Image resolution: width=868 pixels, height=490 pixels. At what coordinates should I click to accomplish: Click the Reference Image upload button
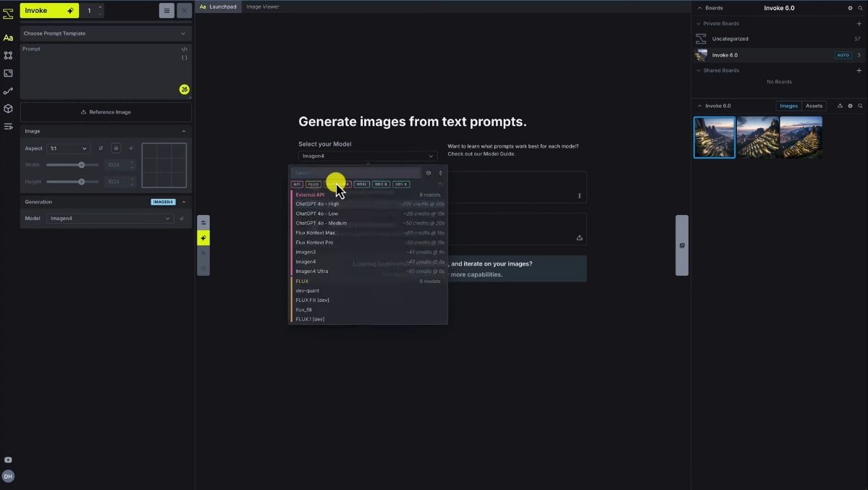tap(106, 112)
